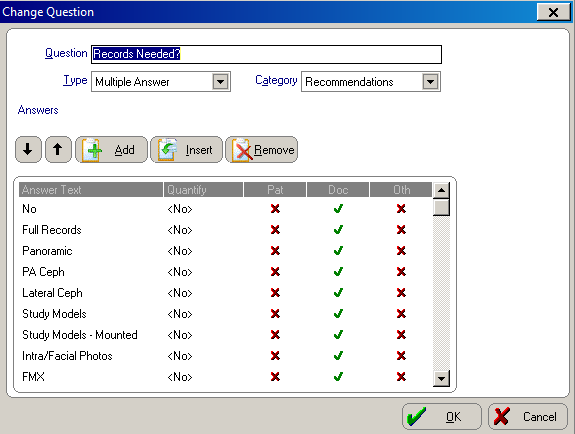
Task: Close the Change Question dialog
Action: [553, 12]
